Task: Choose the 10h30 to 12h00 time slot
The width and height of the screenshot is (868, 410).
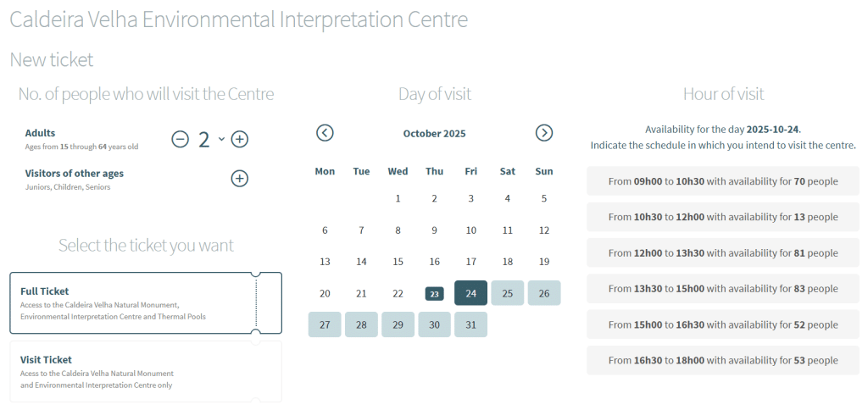Action: [x=723, y=217]
